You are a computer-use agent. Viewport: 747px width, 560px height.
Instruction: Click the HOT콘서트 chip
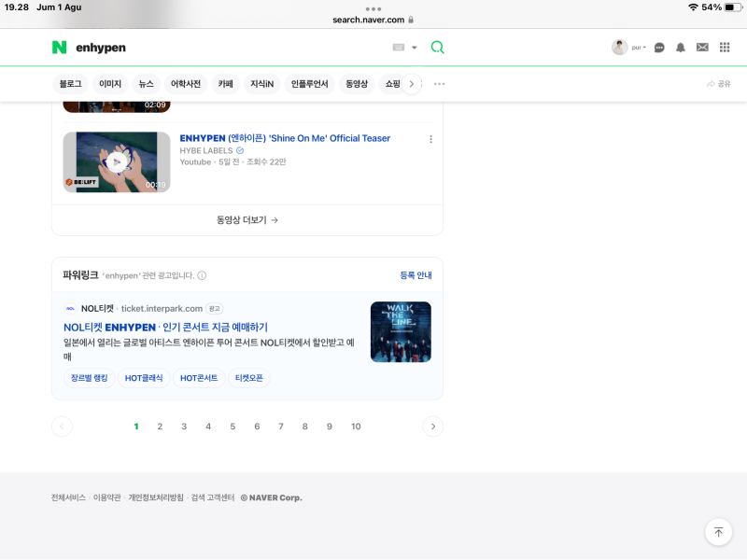pos(199,378)
